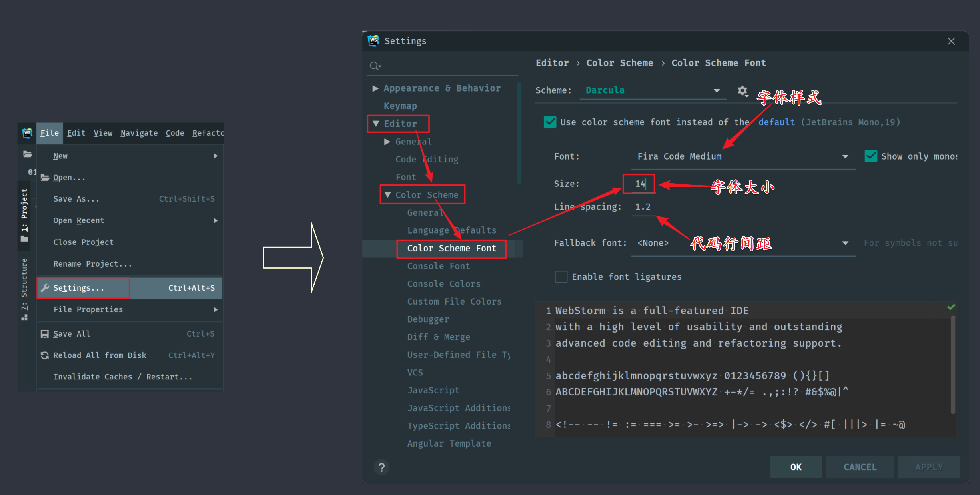Click the Save All floppy disk icon
This screenshot has height=495, width=980.
click(44, 334)
